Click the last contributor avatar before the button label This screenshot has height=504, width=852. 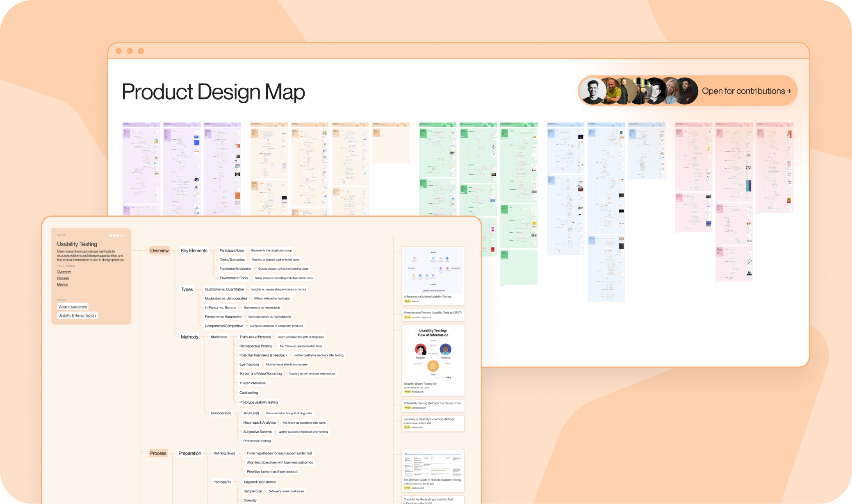[688, 91]
